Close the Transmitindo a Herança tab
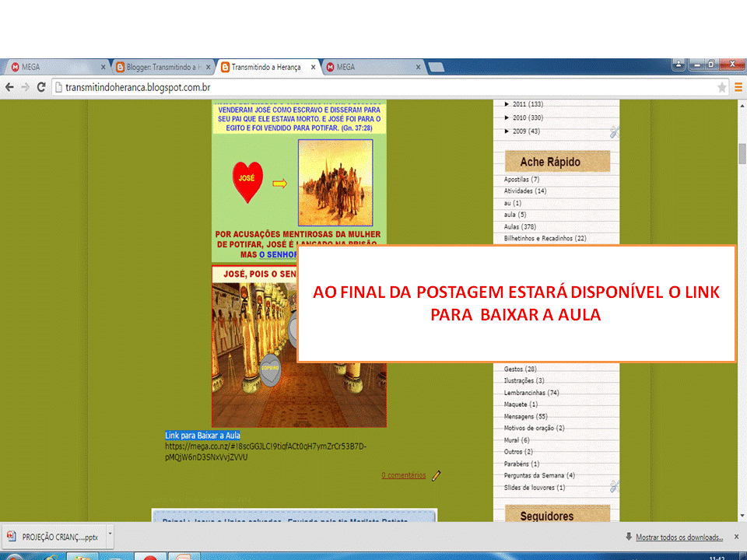Screen dimensions: 747x560 pyautogui.click(x=313, y=67)
